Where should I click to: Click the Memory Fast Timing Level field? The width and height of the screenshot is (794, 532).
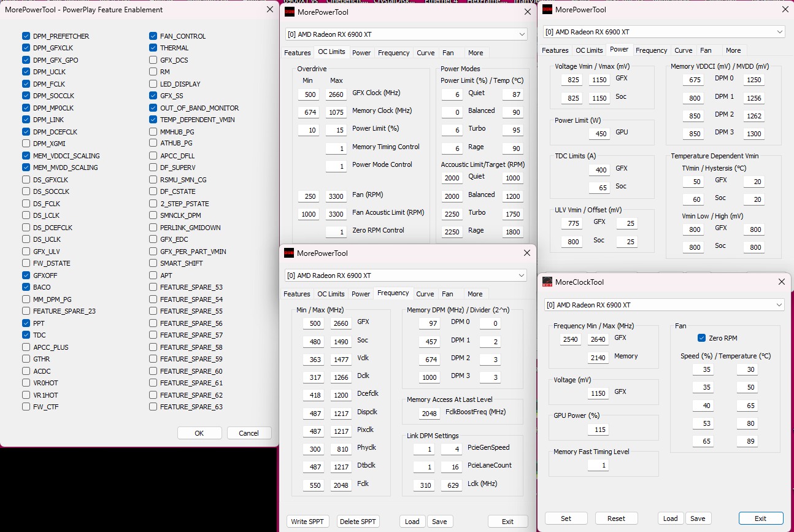[x=598, y=466]
